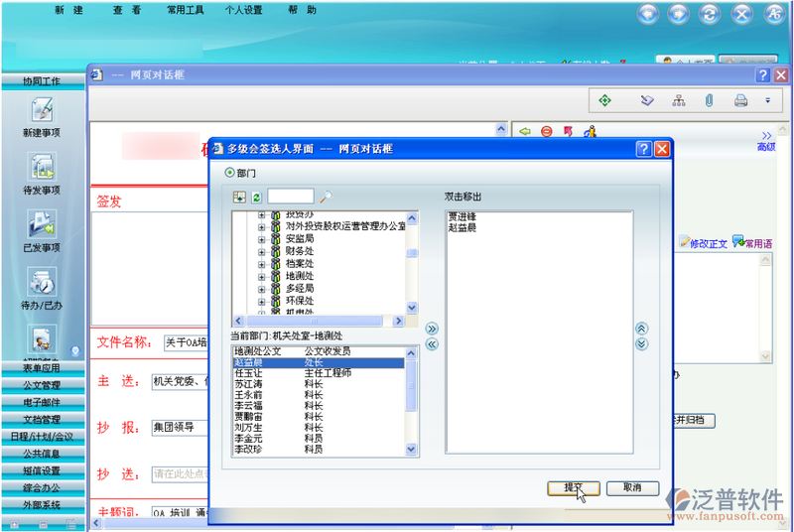794x532 pixels.
Task: Select 李金元 科员 in staff list
Action: [x=319, y=439]
